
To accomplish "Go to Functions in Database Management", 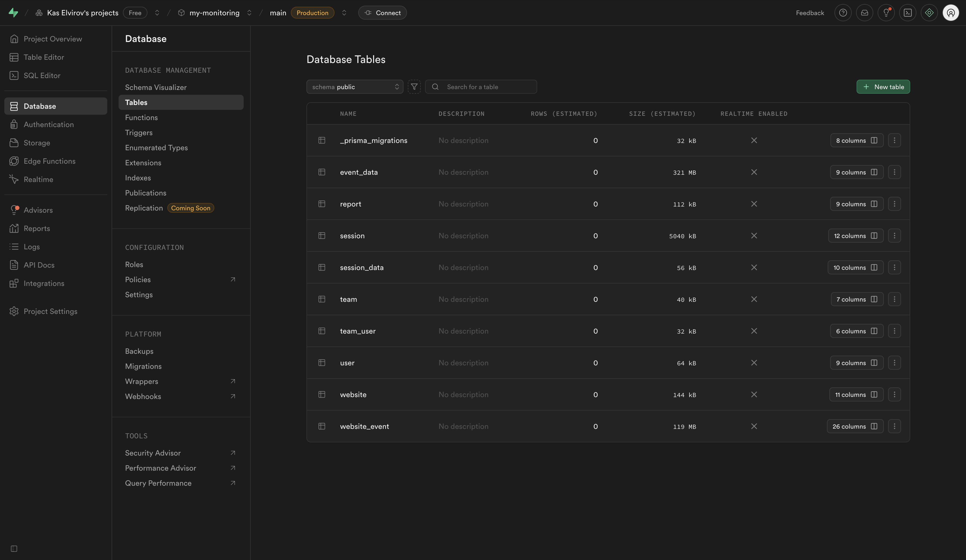I will [141, 118].
